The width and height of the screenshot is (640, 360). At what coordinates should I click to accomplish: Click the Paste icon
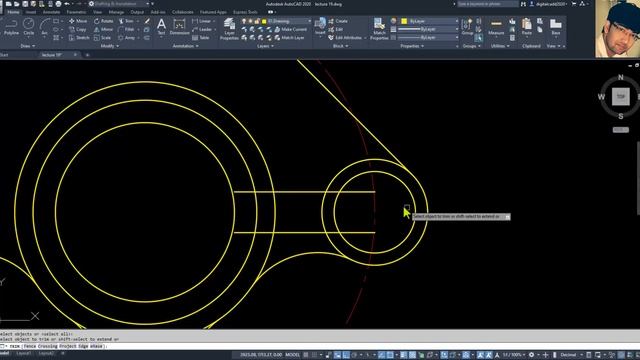click(x=527, y=27)
